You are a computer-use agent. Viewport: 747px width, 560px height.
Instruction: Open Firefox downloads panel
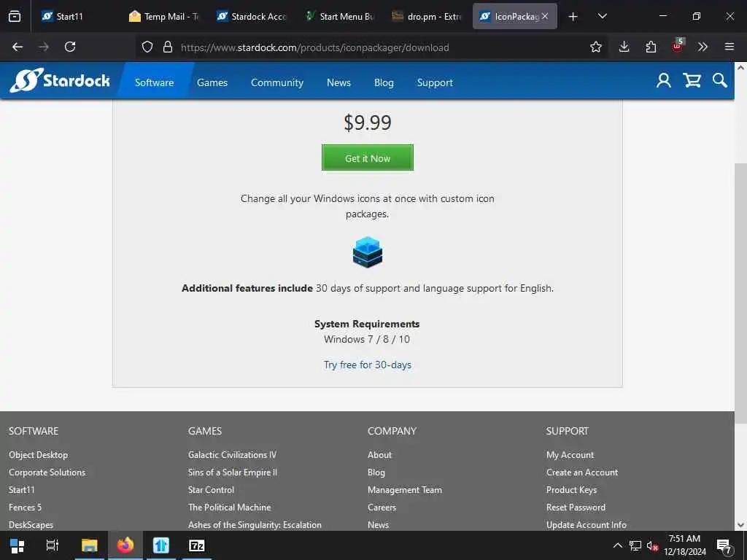tap(624, 47)
